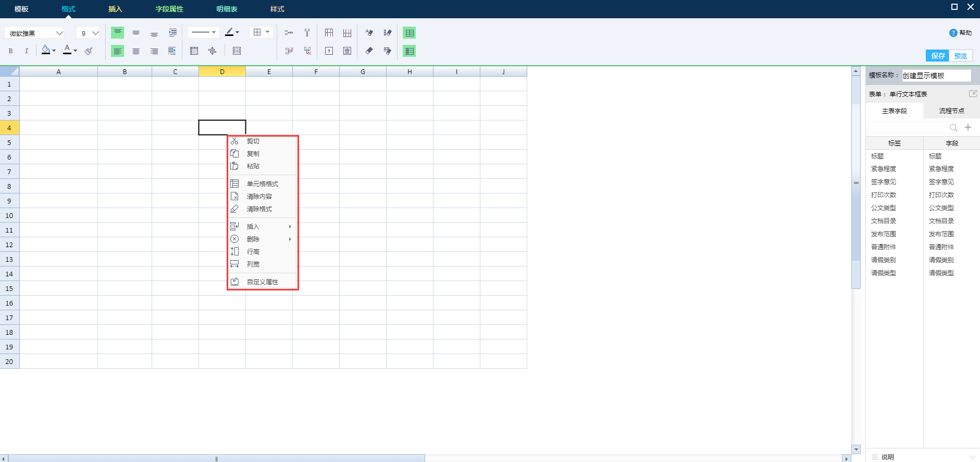Expand the border line style dropdown
The height and width of the screenshot is (462, 980).
[203, 32]
